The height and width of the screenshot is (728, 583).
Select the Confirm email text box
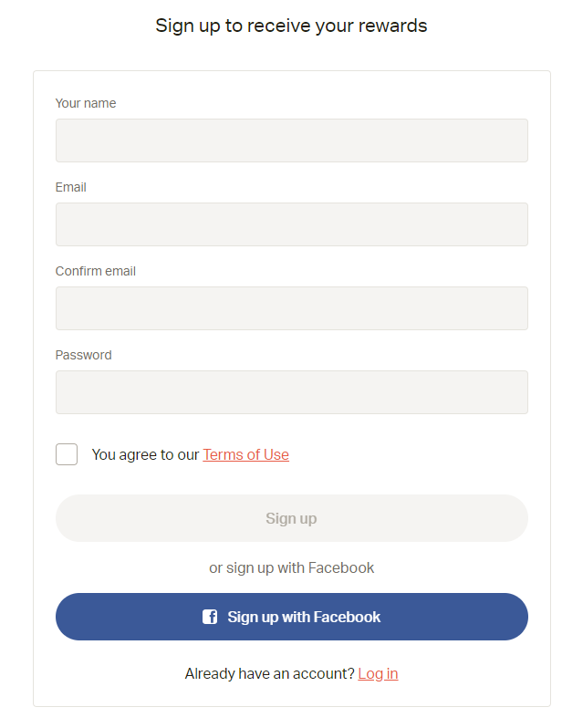pos(292,308)
